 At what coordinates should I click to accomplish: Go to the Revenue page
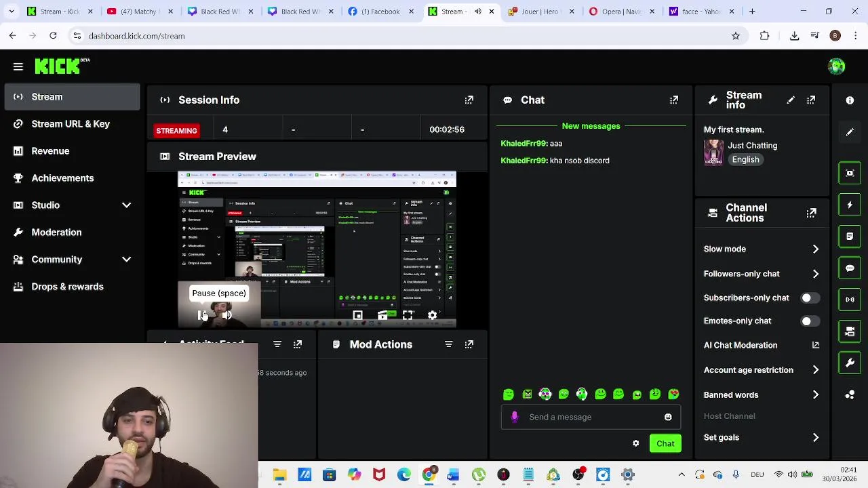72,151
